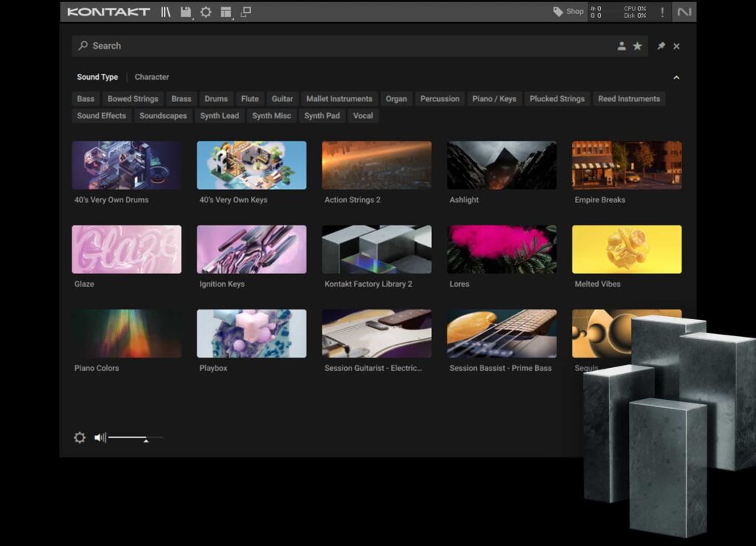
Task: Open the Shop from the header
Action: 567,12
